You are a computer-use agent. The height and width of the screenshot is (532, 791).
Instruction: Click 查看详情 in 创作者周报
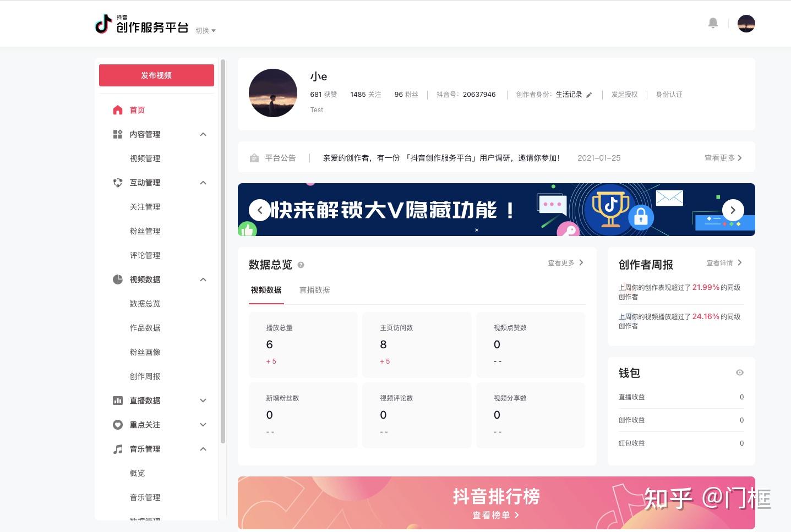click(x=724, y=263)
